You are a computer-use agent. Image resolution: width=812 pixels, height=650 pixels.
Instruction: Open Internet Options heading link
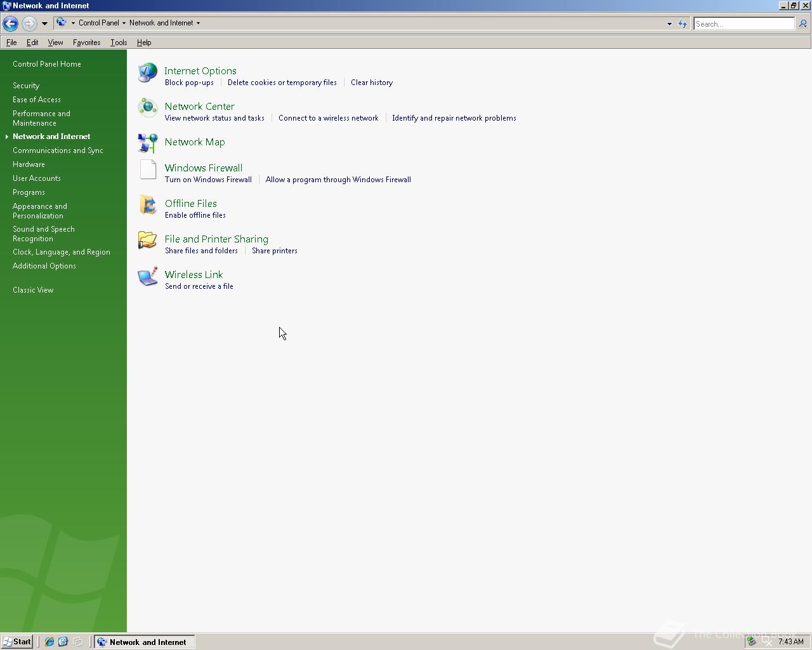pyautogui.click(x=200, y=71)
